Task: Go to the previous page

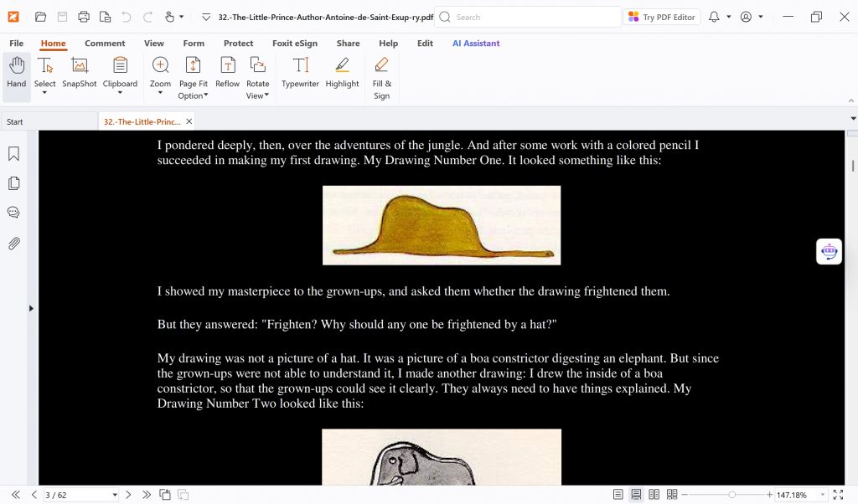Action: pyautogui.click(x=34, y=495)
